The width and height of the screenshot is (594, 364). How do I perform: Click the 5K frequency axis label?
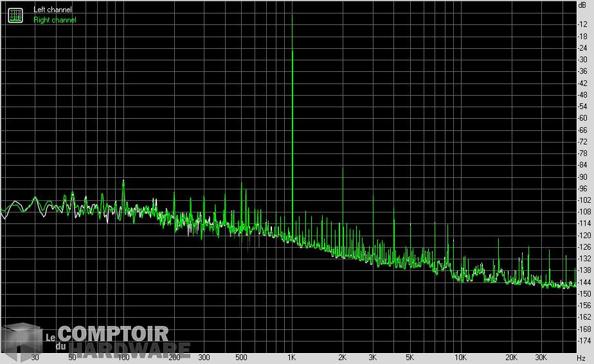click(x=410, y=357)
